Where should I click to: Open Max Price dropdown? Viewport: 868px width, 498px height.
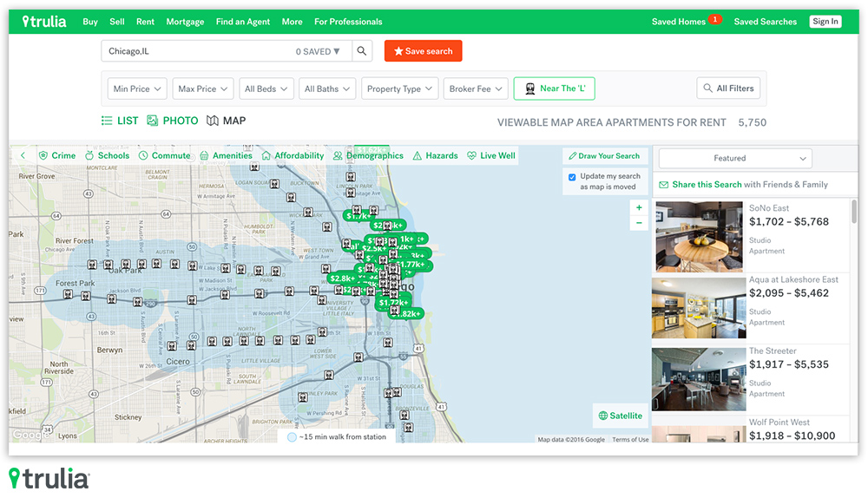click(x=202, y=88)
